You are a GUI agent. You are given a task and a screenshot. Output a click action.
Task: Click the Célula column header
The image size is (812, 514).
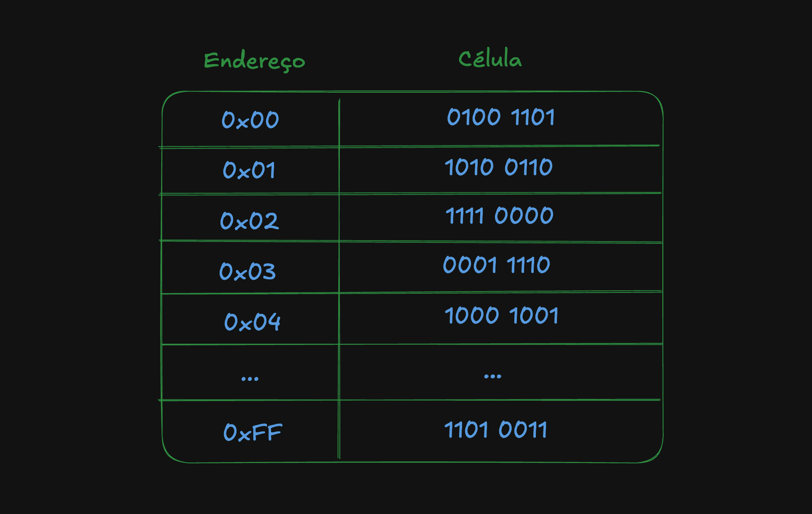(x=490, y=58)
